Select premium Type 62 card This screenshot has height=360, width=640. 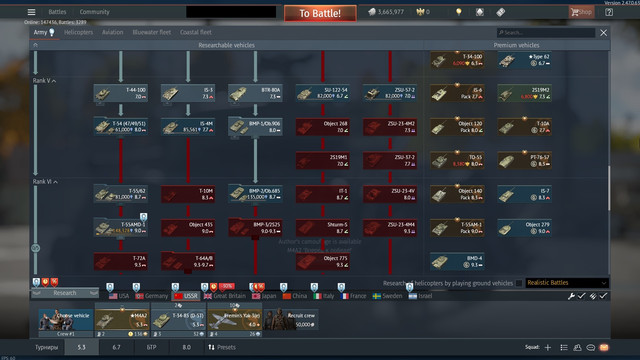(x=524, y=60)
